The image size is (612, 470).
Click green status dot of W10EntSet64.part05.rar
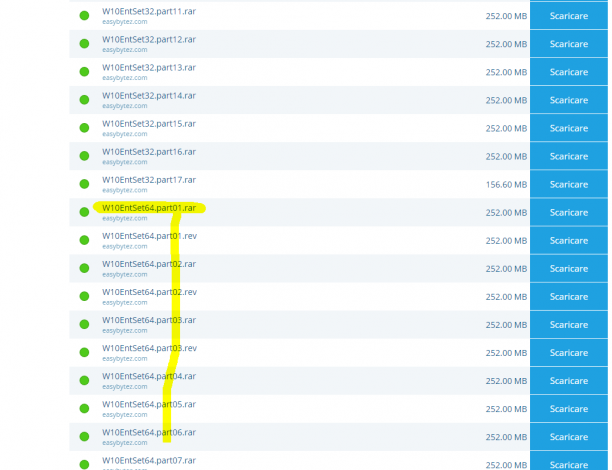click(84, 409)
